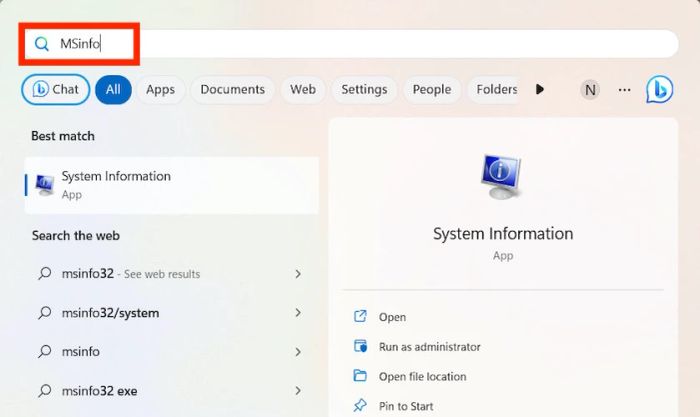Screen dimensions: 700x417
Task: Switch to the Documents filter
Action: point(233,89)
